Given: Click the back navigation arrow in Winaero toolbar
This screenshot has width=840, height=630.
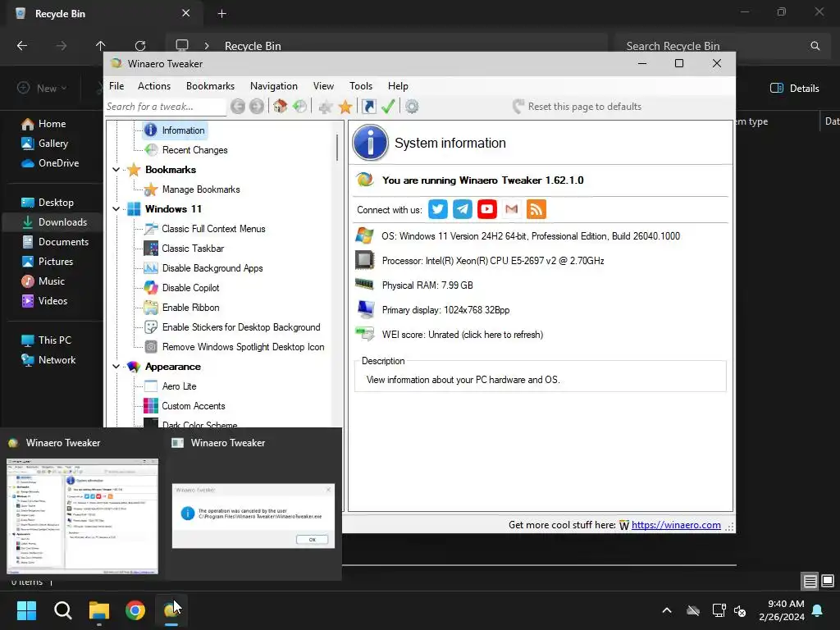Looking at the screenshot, I should (x=238, y=107).
